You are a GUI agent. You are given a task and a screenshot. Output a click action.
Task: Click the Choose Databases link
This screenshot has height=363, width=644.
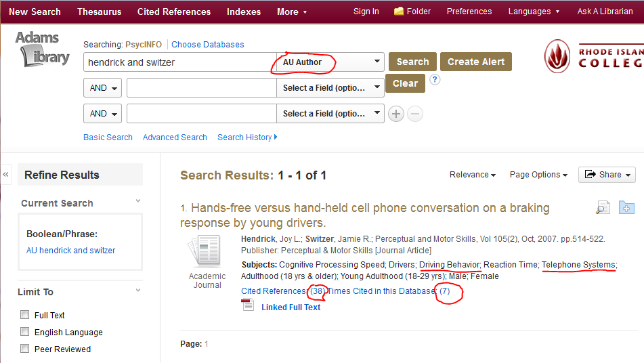(x=207, y=44)
